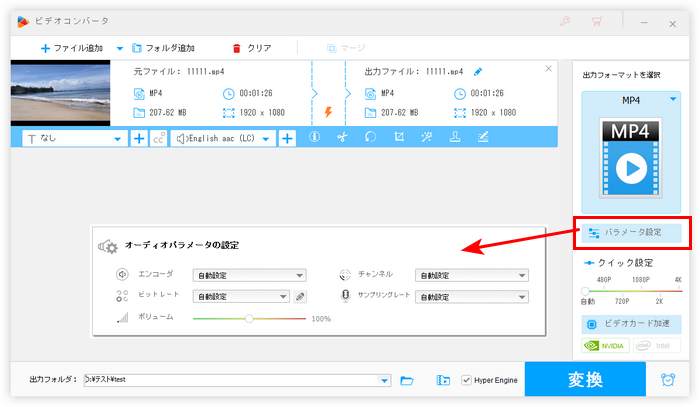The height and width of the screenshot is (407, 700).
Task: Click the Add Folder button
Action: (x=163, y=48)
